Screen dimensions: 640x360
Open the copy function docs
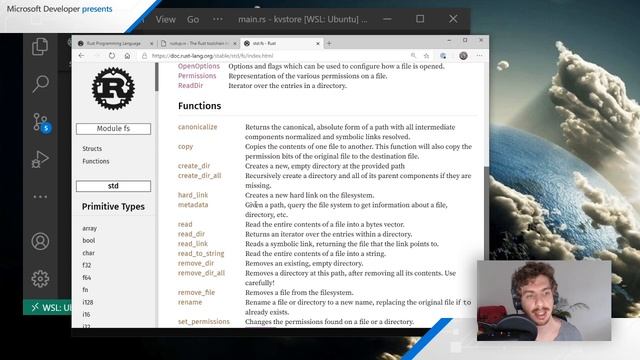(x=185, y=147)
